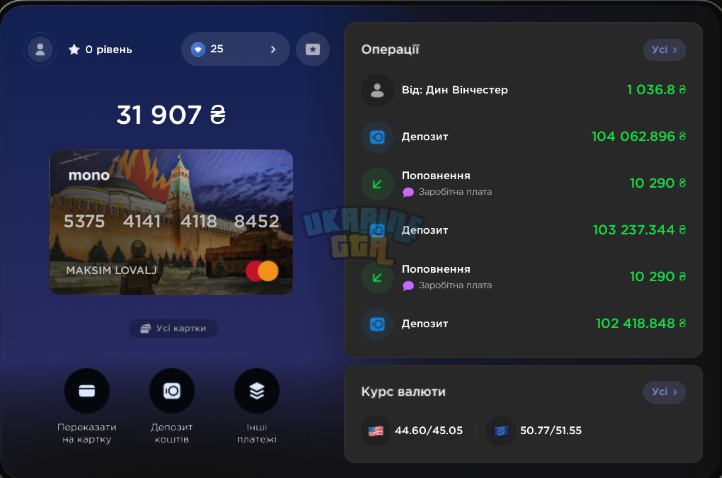This screenshot has width=722, height=478.
Task: Open the user profile avatar icon
Action: [40, 49]
